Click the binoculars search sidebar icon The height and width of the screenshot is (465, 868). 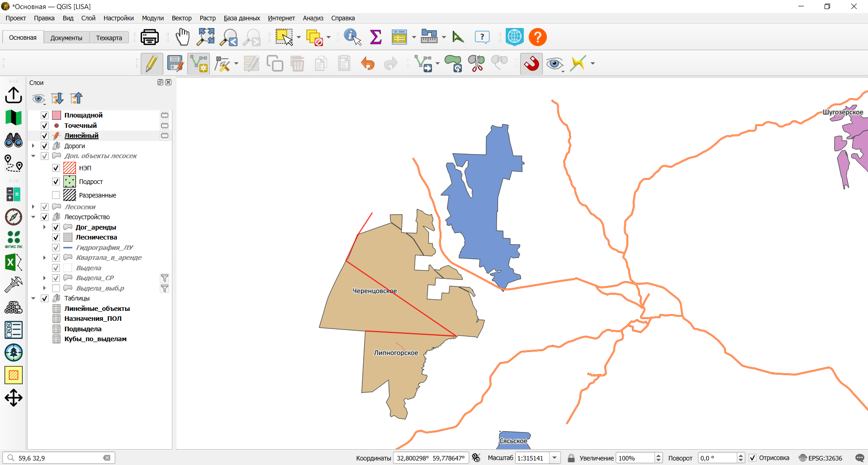[14, 140]
